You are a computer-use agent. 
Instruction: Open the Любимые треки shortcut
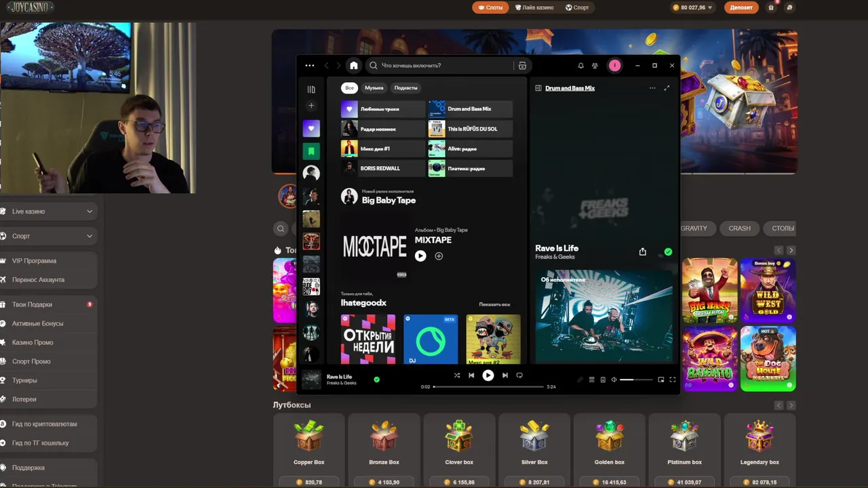383,109
